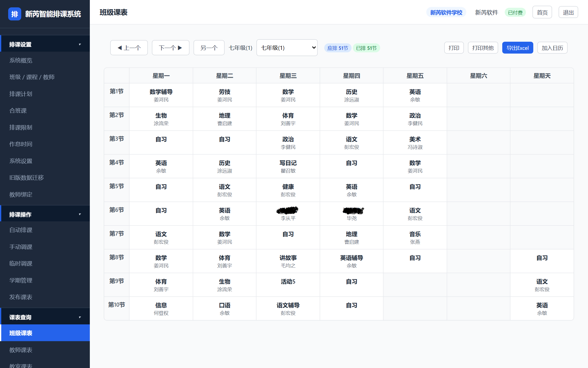
Task: Select 合班课 in the sidebar
Action: click(x=45, y=111)
